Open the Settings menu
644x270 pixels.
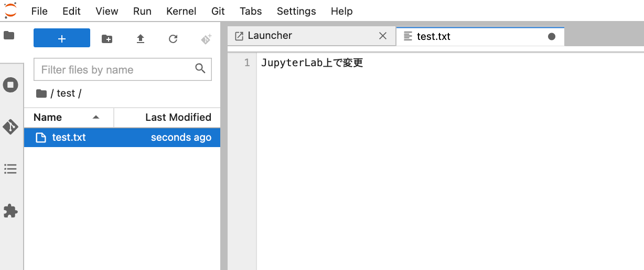[x=296, y=11]
